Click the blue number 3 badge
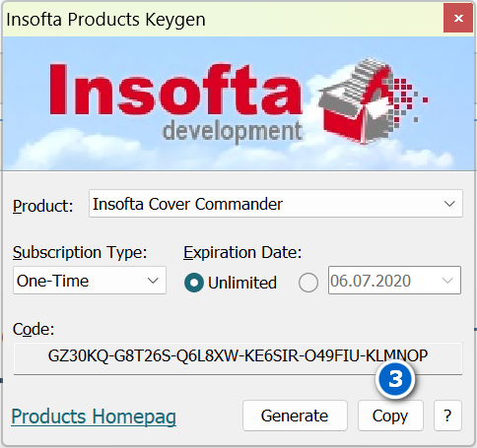This screenshot has height=448, width=477. coord(395,380)
